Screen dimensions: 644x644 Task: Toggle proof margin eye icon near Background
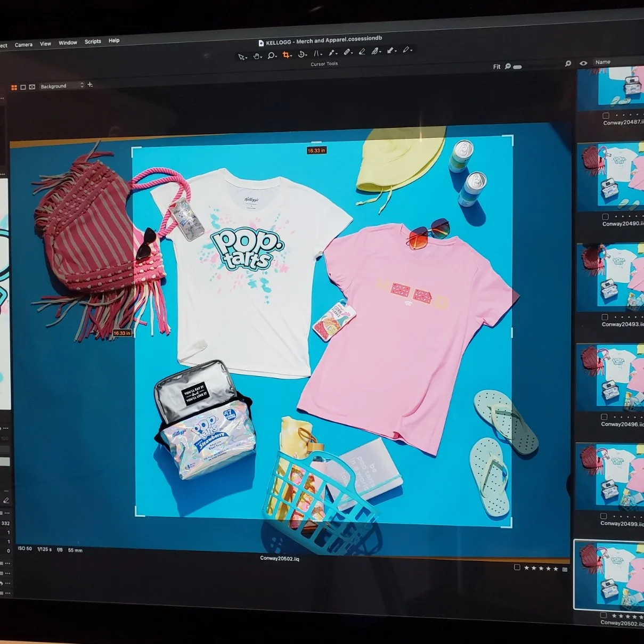tap(32, 87)
